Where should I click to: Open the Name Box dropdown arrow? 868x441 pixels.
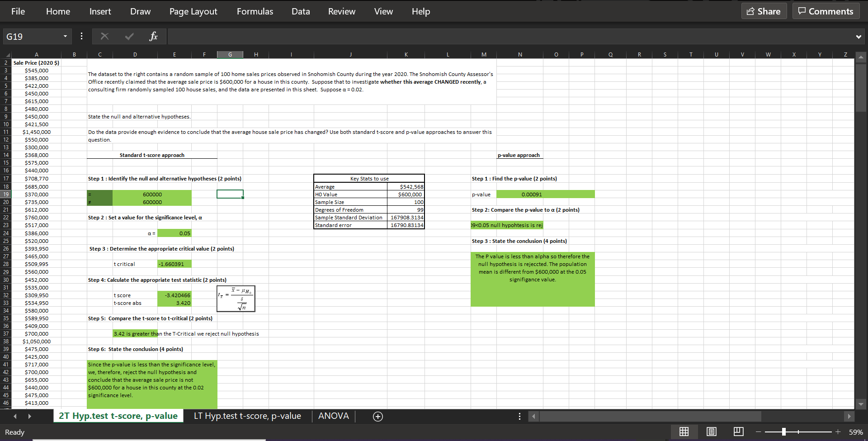[65, 36]
